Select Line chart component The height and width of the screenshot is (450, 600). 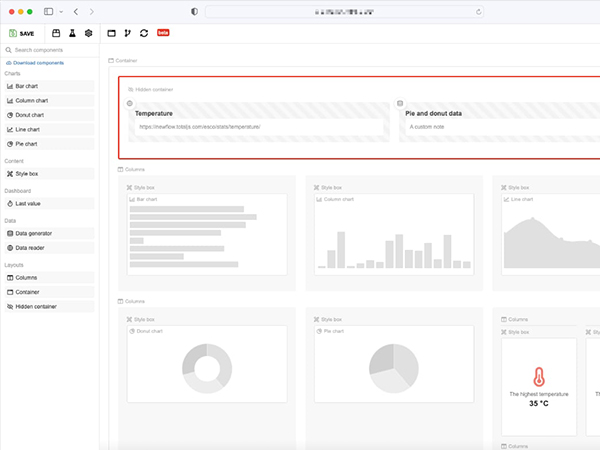[49, 130]
